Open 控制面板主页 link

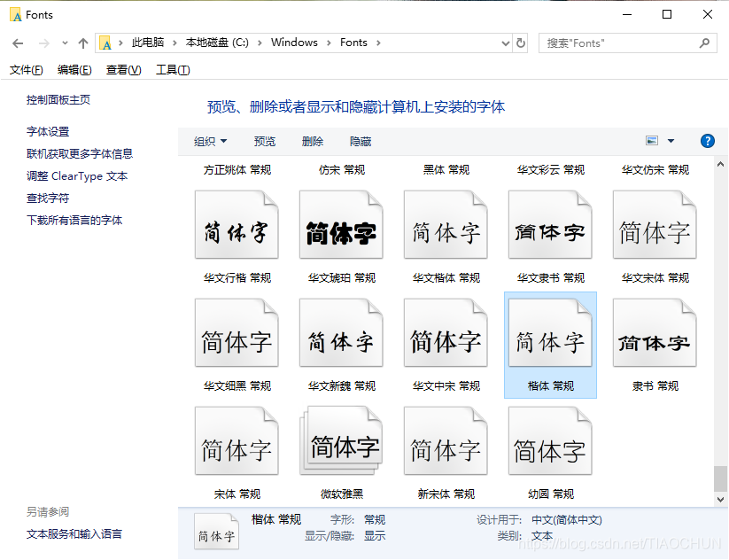point(58,99)
